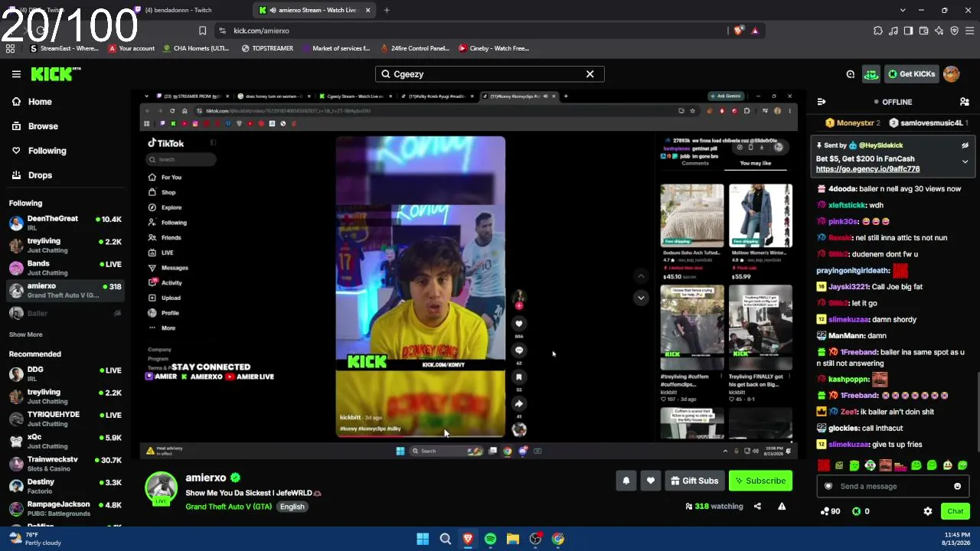Viewport: 980px width, 551px height.
Task: Open the go.egency.io FanCash link
Action: 867,169
